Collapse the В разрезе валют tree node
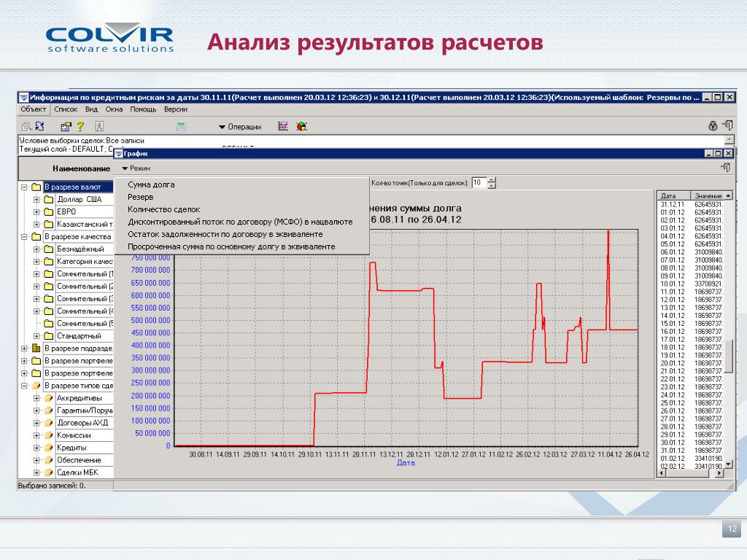The height and width of the screenshot is (560, 747). pos(24,187)
